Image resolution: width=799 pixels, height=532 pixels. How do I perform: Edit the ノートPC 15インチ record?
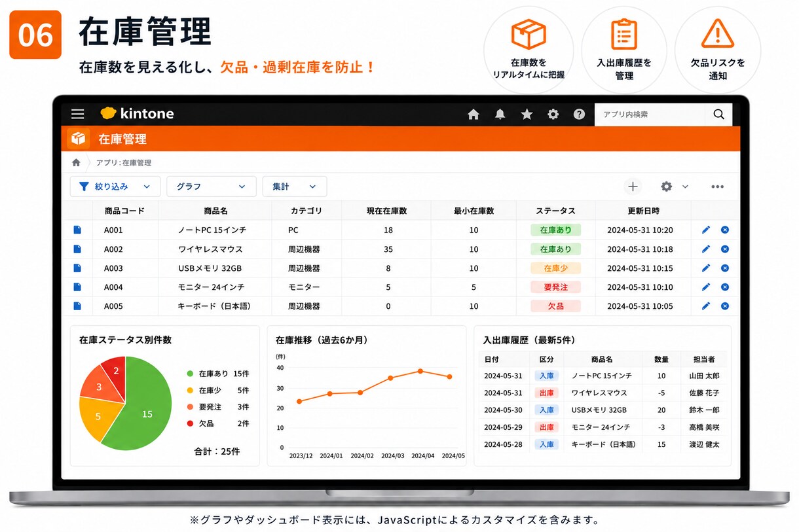(x=706, y=230)
